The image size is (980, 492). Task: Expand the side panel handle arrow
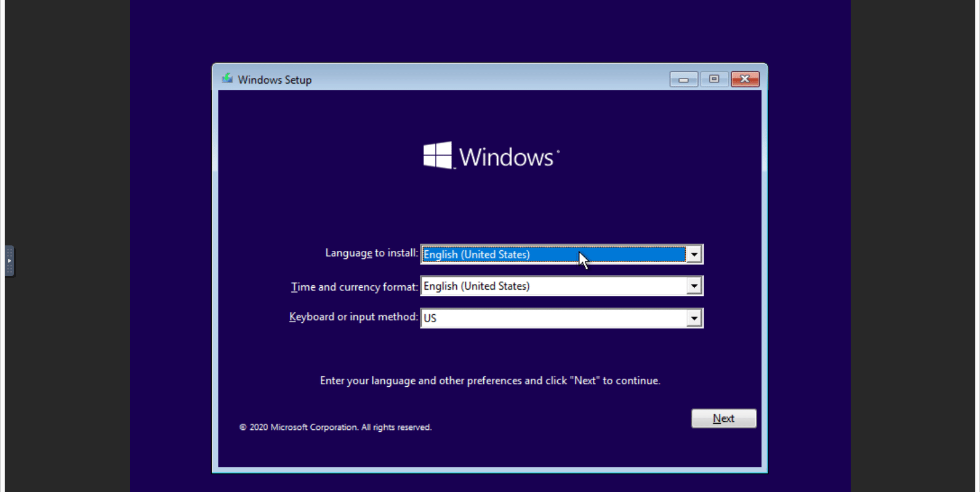pos(9,261)
